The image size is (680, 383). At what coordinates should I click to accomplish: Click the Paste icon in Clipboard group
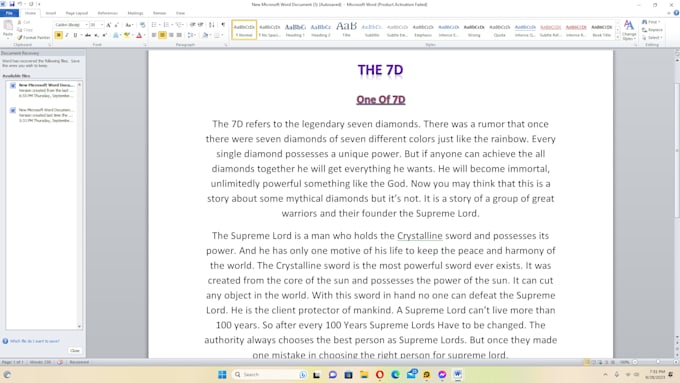point(8,26)
